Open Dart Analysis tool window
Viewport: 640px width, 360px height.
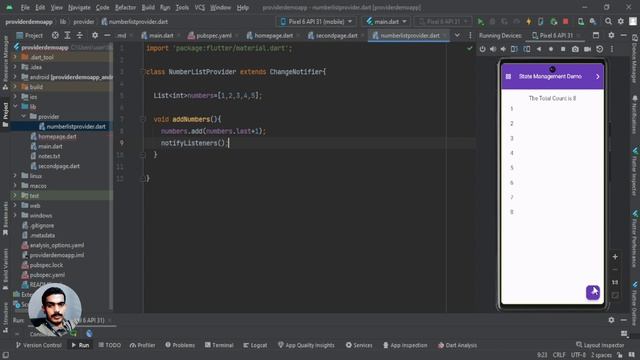pyautogui.click(x=457, y=345)
